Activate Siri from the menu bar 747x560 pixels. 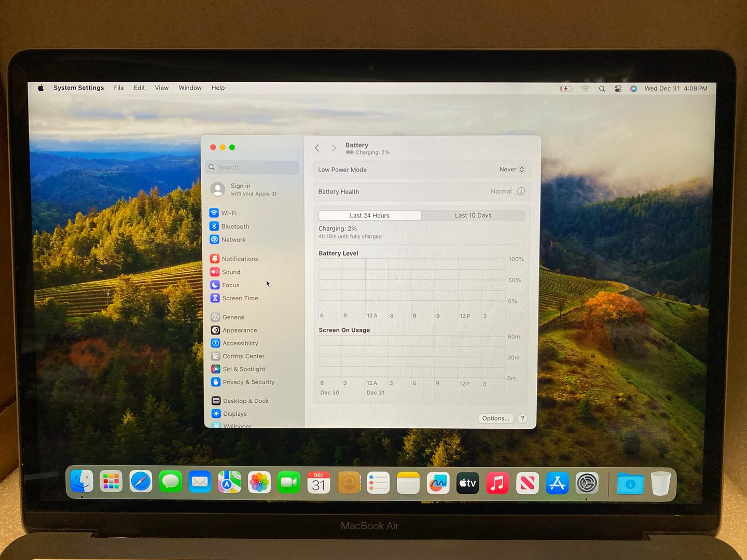(x=633, y=89)
